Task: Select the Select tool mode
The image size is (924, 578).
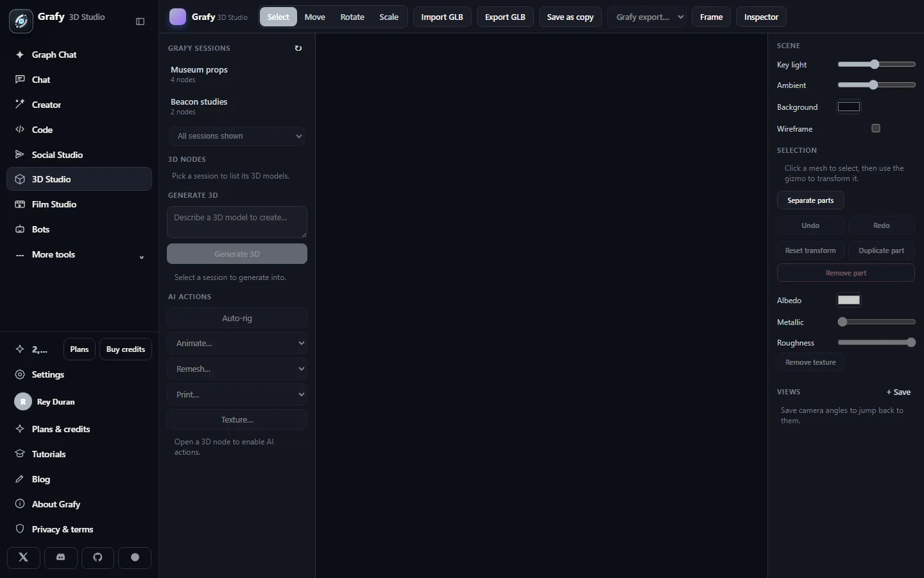Action: click(278, 17)
